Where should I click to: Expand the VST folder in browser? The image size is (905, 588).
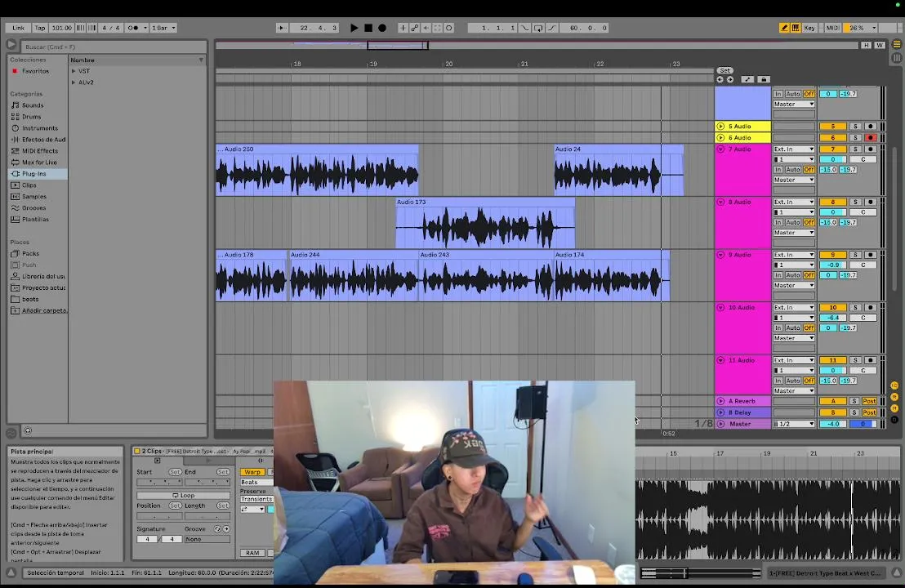[74, 71]
